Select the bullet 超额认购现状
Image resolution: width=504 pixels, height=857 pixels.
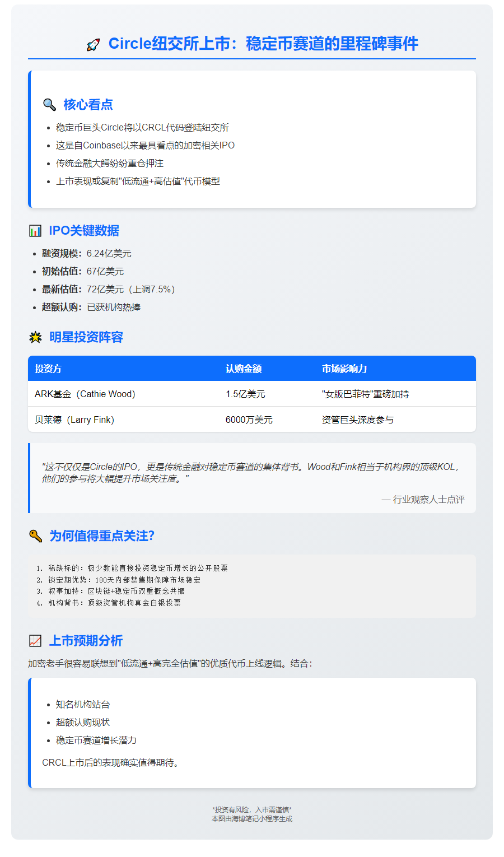83,723
